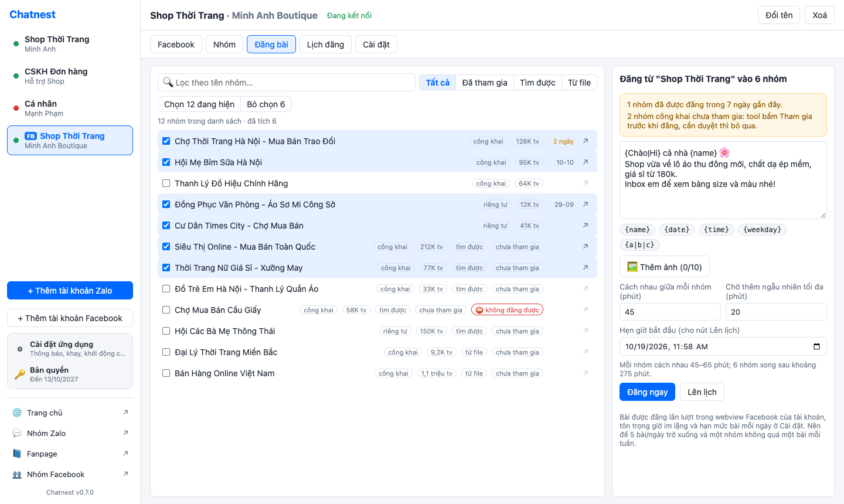Add images with Thêm ảnh button
The height and width of the screenshot is (504, 844).
665,267
